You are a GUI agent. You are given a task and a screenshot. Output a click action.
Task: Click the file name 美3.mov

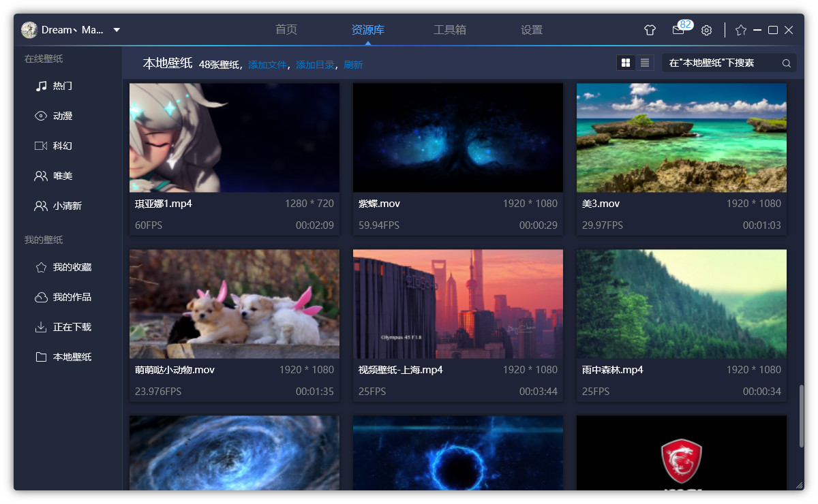(x=601, y=204)
